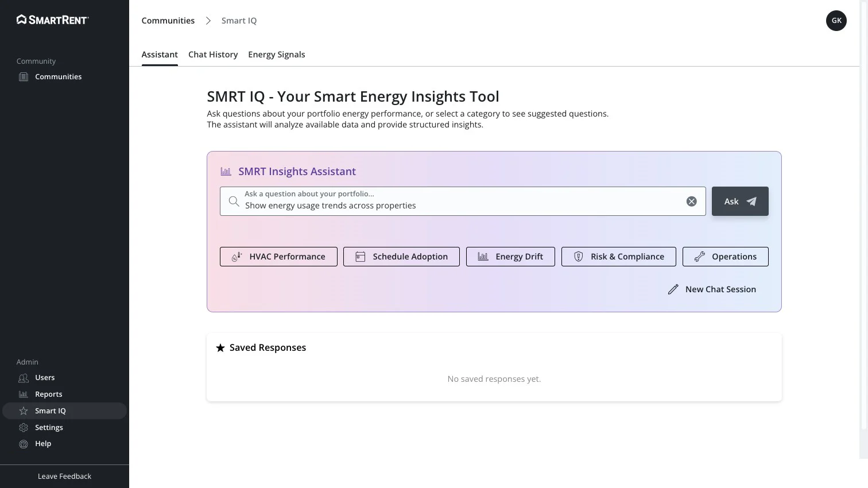Select the Operations category button
Viewport: 868px width, 488px height.
(x=726, y=257)
